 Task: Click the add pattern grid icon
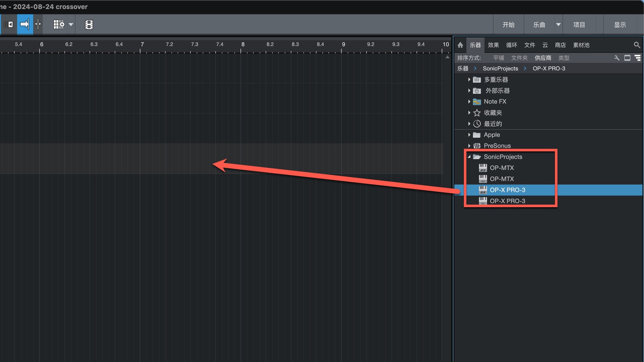coord(59,24)
